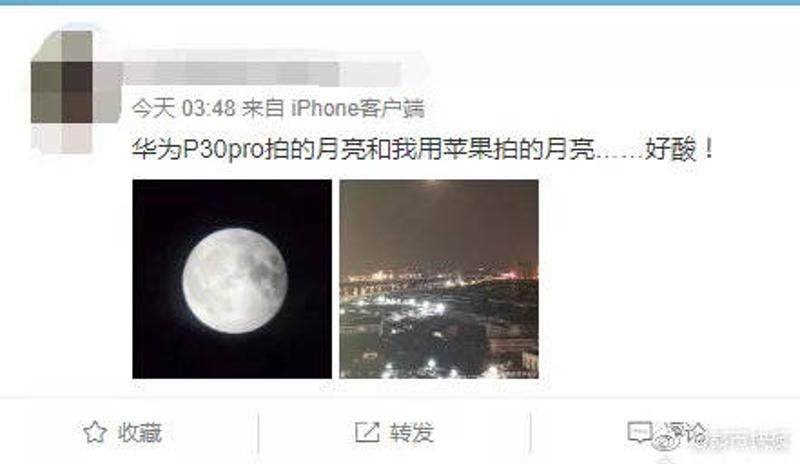Select the 评论 text label

pyautogui.click(x=684, y=432)
